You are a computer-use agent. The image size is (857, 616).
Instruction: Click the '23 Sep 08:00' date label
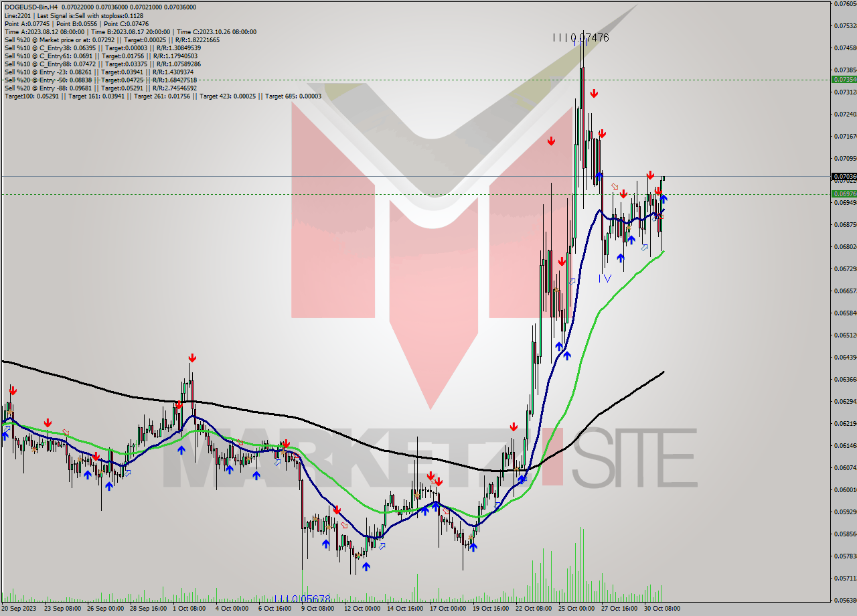tap(63, 609)
